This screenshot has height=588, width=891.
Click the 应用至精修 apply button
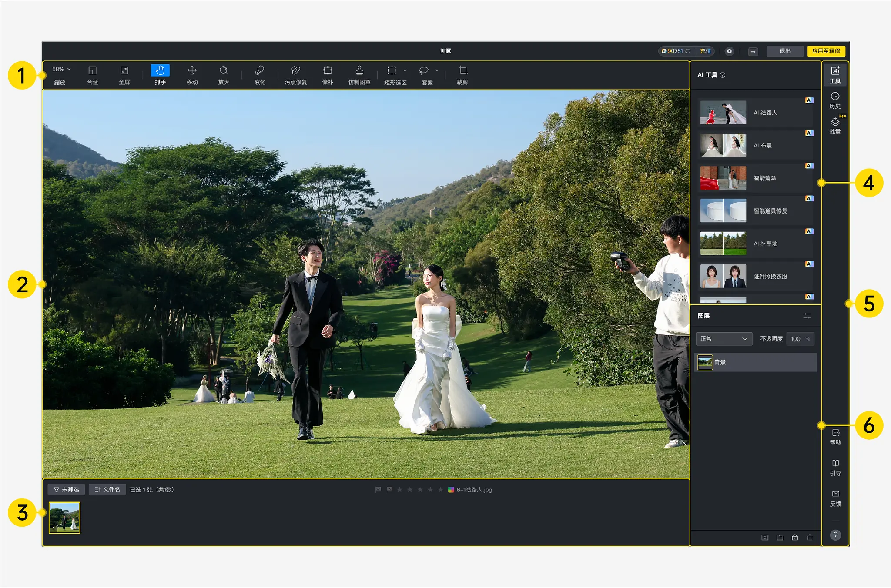point(826,51)
